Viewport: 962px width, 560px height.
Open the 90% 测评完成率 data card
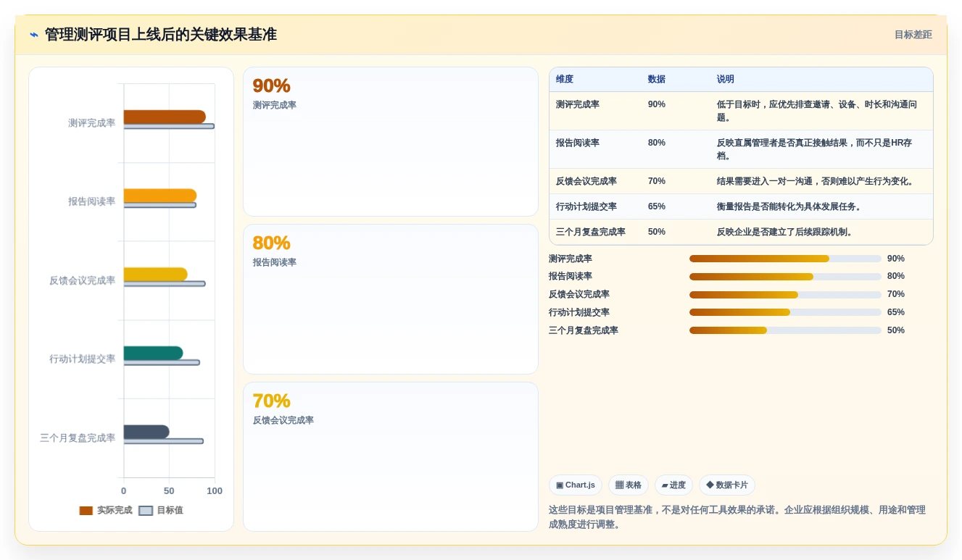pyautogui.click(x=391, y=142)
